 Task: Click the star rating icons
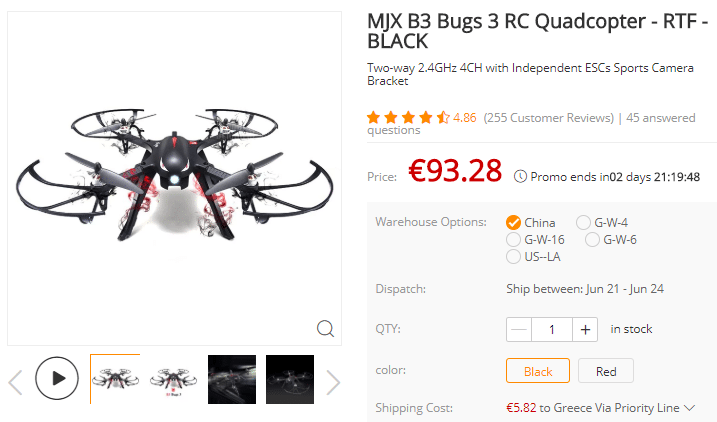pyautogui.click(x=408, y=118)
